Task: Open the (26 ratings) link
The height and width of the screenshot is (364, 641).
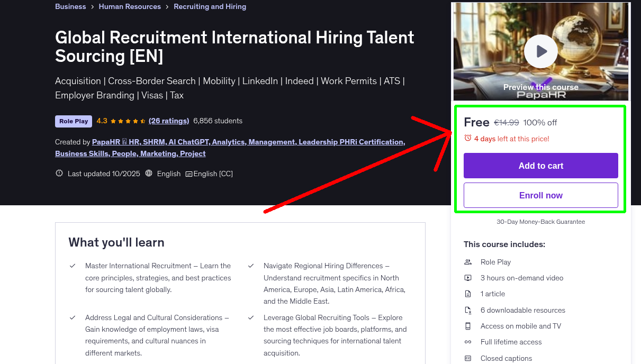Action: (169, 121)
